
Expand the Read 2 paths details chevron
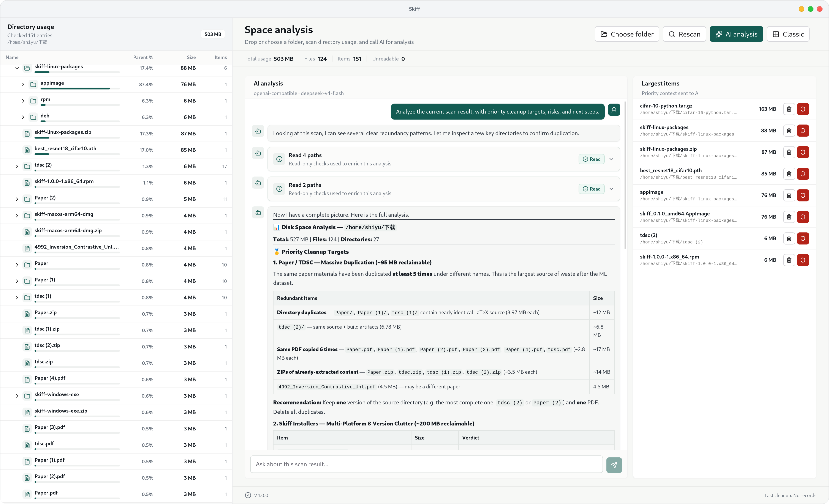[611, 189]
